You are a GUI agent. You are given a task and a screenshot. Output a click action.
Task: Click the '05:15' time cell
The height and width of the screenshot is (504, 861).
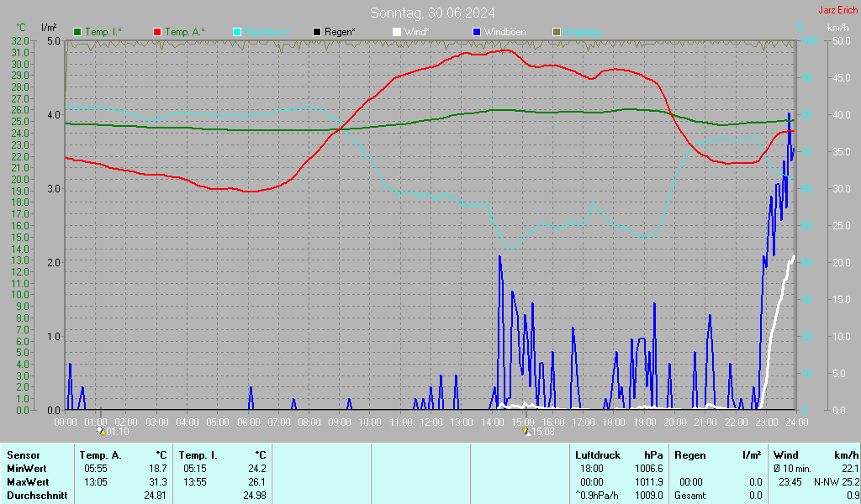(195, 469)
